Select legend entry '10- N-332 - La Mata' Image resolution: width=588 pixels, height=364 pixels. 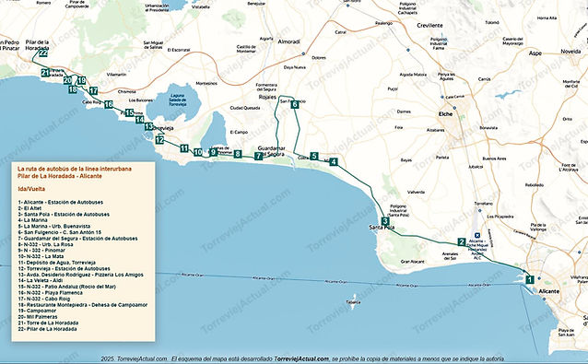point(41,256)
